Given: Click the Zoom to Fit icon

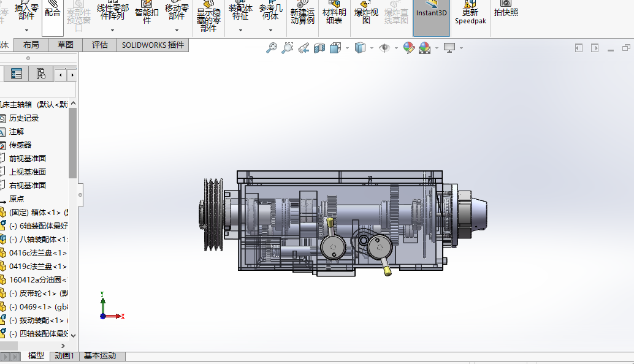Looking at the screenshot, I should pyautogui.click(x=272, y=48).
